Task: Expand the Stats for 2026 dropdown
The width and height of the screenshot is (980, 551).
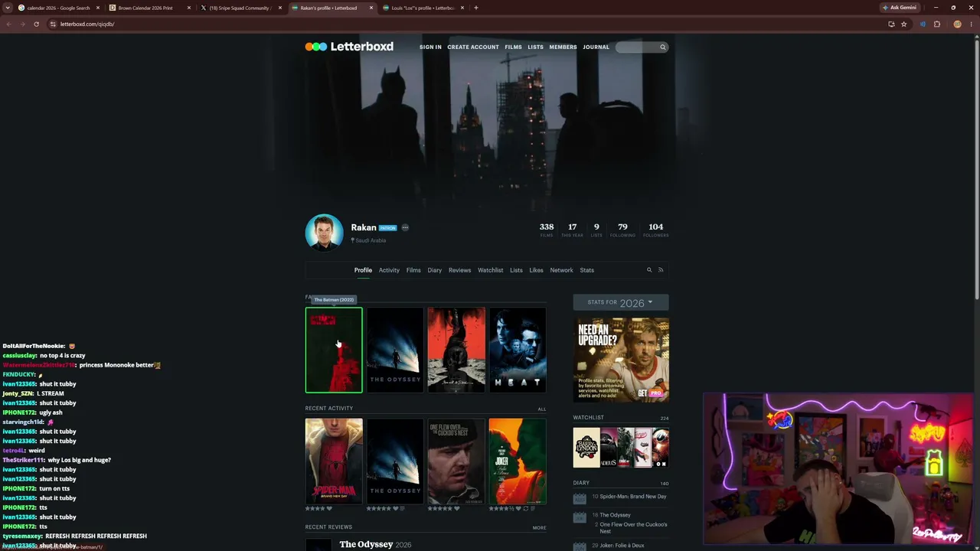Action: point(621,302)
